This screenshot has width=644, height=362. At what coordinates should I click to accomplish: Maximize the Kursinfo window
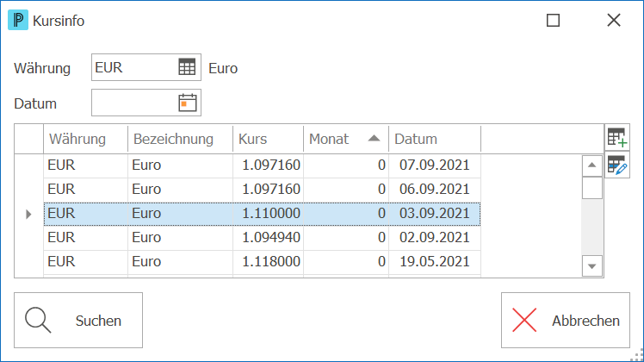tap(553, 20)
